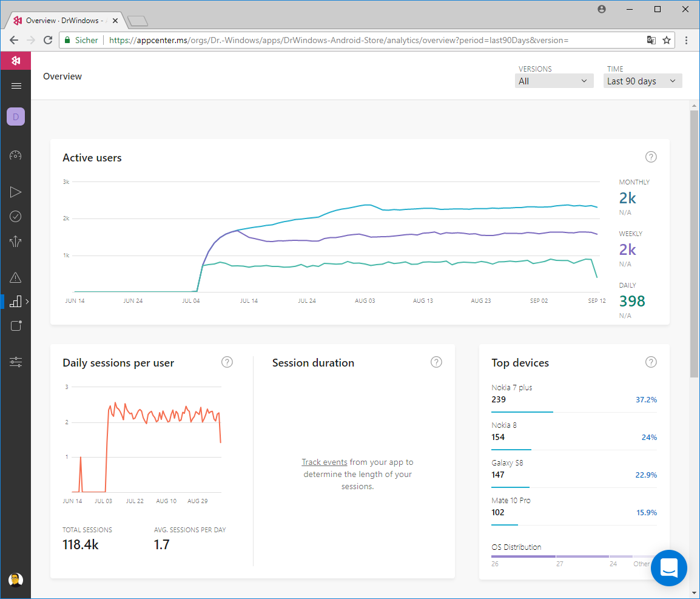Expand the Analytics submenu chevron in the sidebar

[x=27, y=302]
